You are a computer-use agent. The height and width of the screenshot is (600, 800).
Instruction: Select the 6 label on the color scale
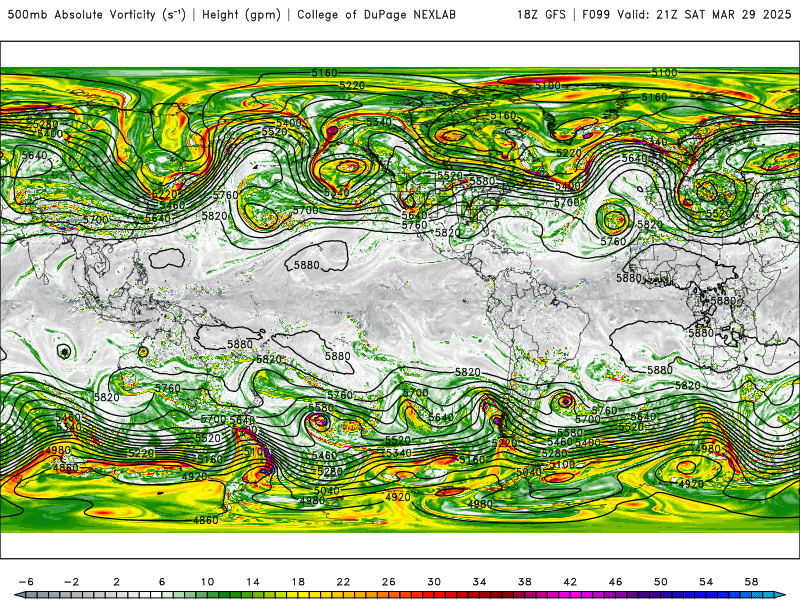162,582
